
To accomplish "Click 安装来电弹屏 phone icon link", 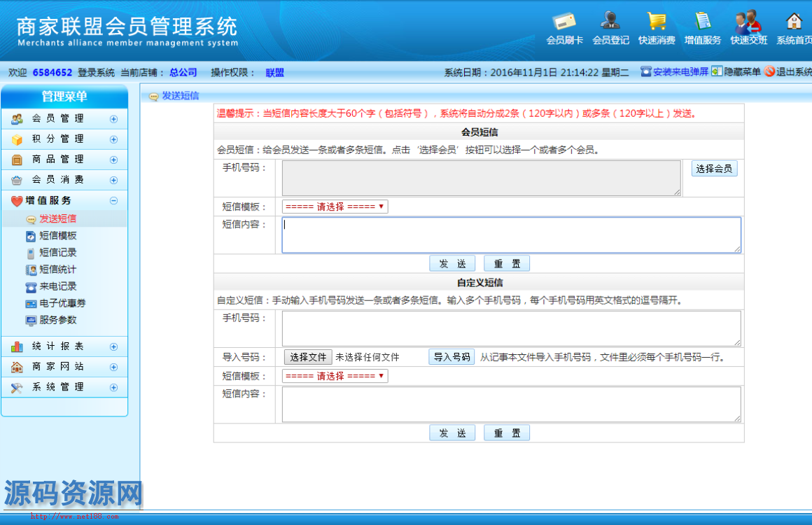I will (x=646, y=71).
